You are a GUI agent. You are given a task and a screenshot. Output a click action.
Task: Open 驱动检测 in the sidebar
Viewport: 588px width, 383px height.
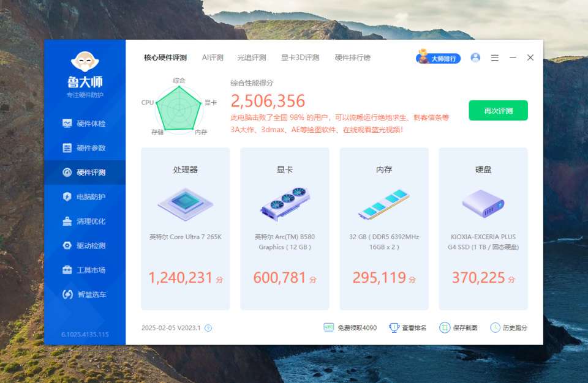pos(85,245)
